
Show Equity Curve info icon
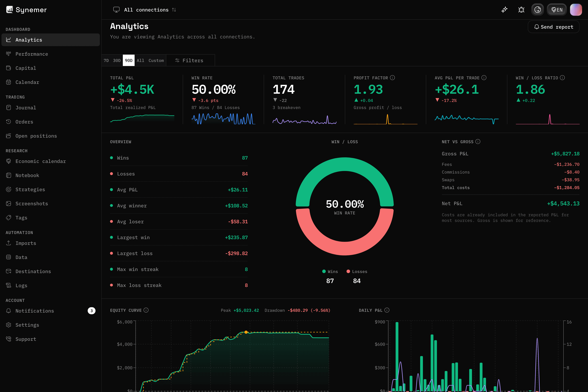tap(146, 310)
